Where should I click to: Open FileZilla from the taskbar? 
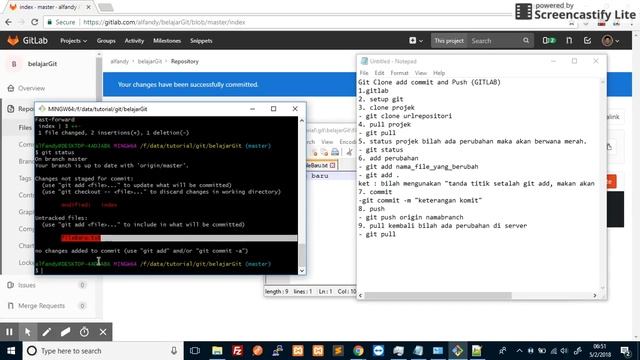[x=237, y=351]
